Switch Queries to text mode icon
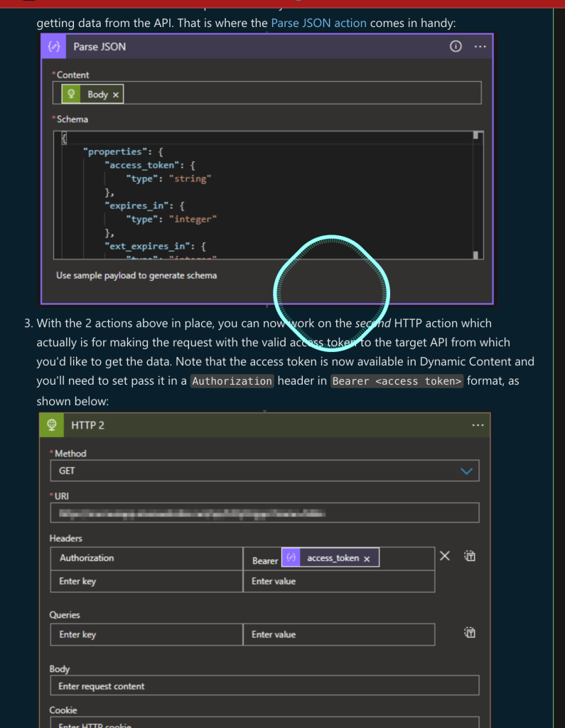The width and height of the screenshot is (565, 728). point(470,632)
